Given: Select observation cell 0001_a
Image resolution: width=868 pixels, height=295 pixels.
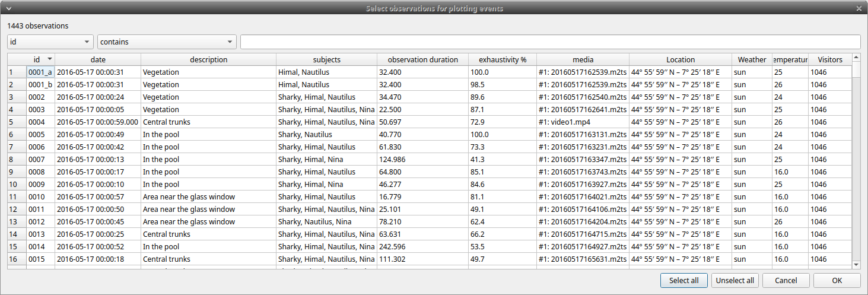Looking at the screenshot, I should coord(40,72).
